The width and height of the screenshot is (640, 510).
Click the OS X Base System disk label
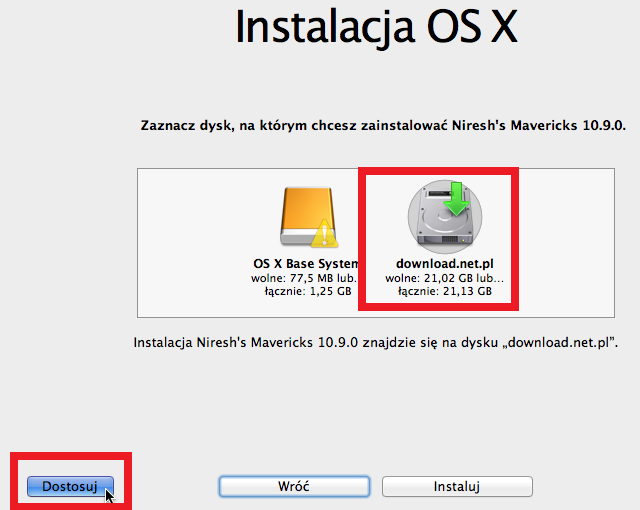pyautogui.click(x=306, y=264)
